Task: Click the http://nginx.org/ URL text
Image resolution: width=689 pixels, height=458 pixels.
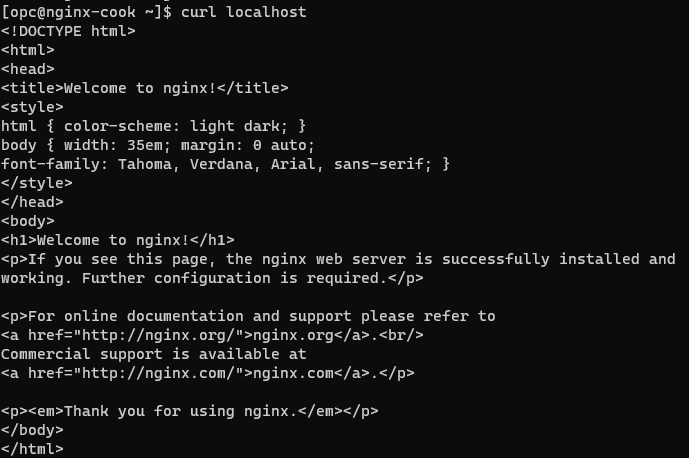Action: pos(158,335)
